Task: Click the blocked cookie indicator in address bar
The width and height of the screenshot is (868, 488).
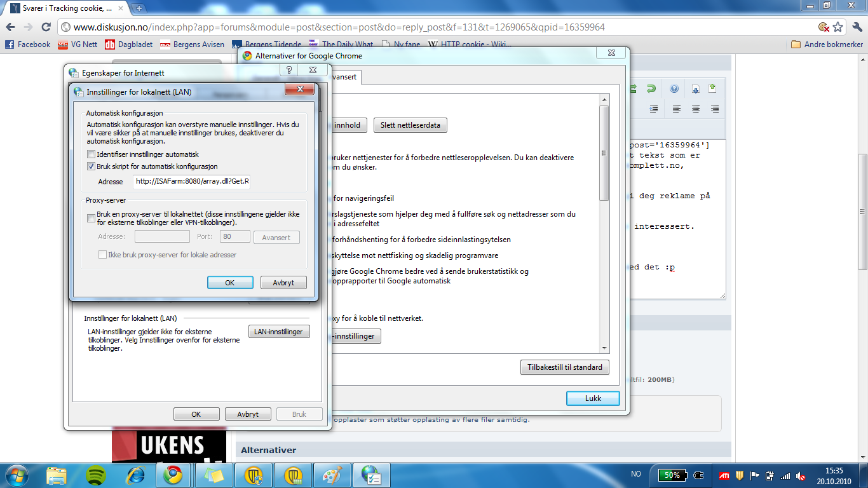Action: (x=824, y=27)
